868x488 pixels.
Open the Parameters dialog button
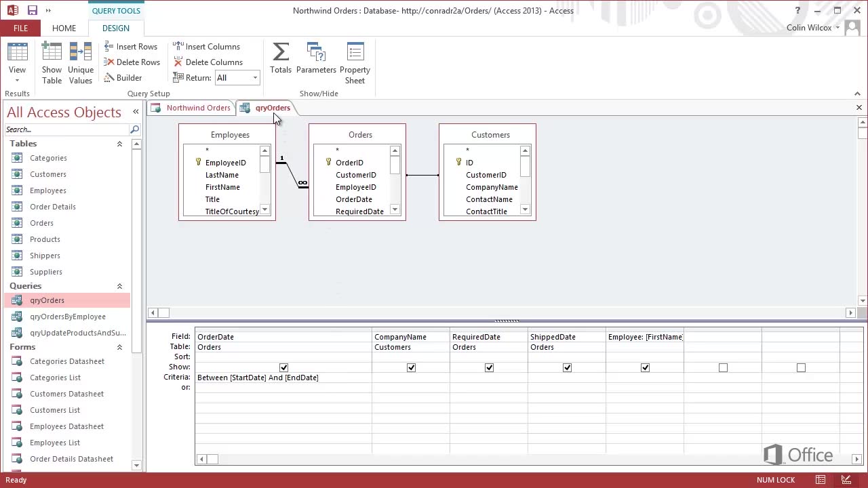(x=316, y=58)
